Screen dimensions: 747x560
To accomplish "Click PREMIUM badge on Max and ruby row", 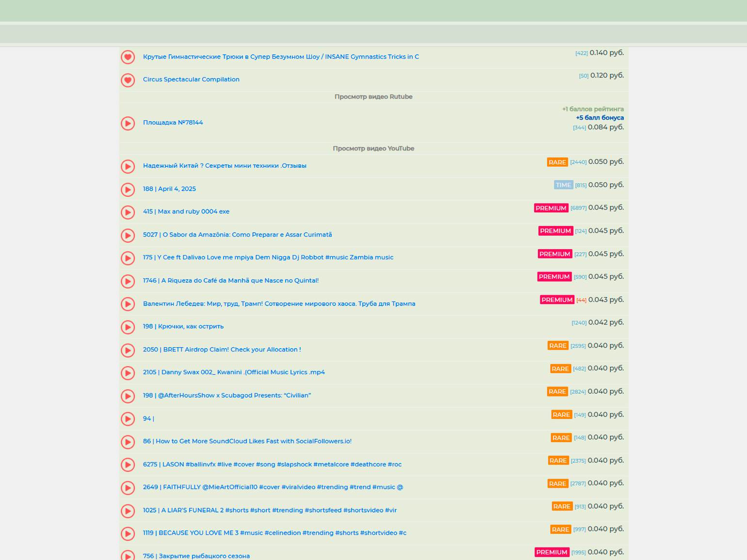I will tap(551, 208).
